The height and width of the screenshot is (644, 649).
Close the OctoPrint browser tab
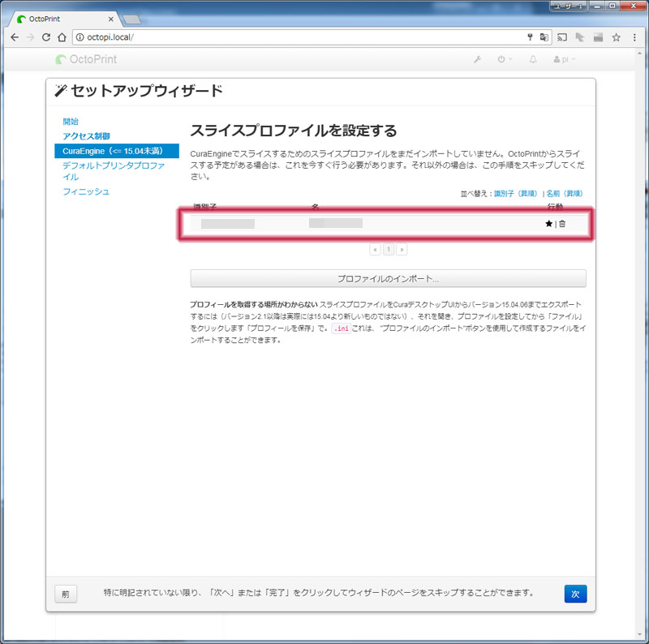click(111, 19)
